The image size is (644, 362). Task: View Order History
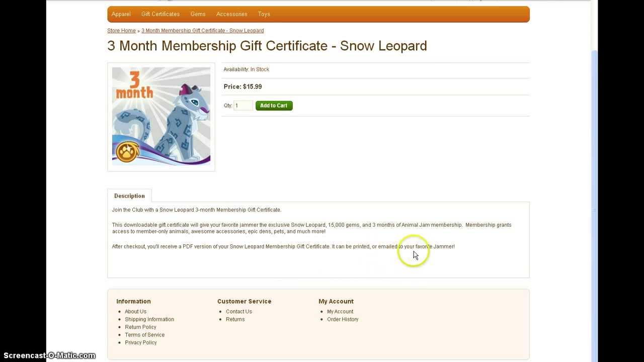[343, 319]
